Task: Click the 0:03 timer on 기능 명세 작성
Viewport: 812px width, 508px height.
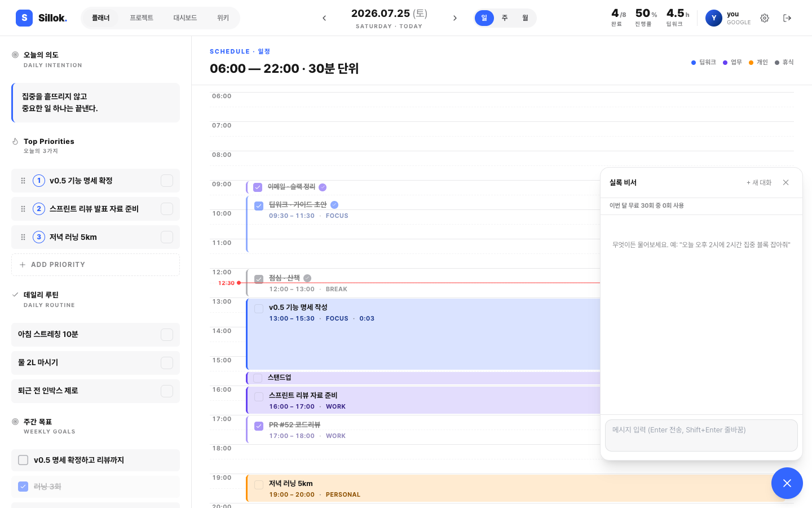Action: coord(367,318)
